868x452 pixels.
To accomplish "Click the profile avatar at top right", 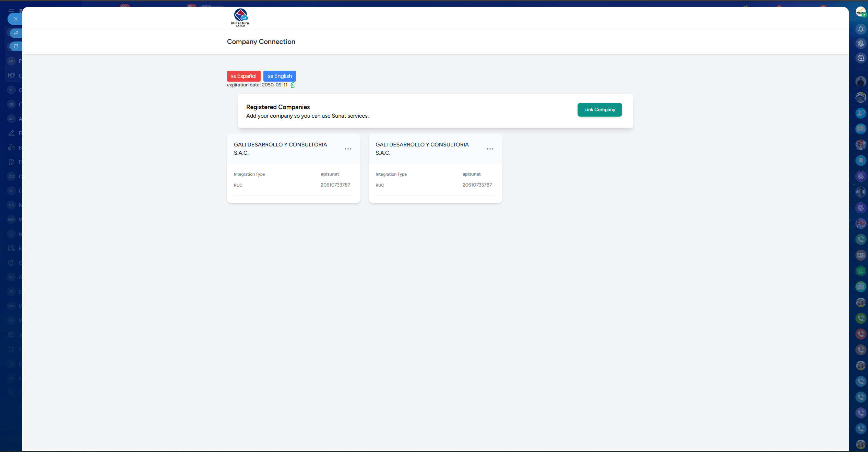I will 860,12.
